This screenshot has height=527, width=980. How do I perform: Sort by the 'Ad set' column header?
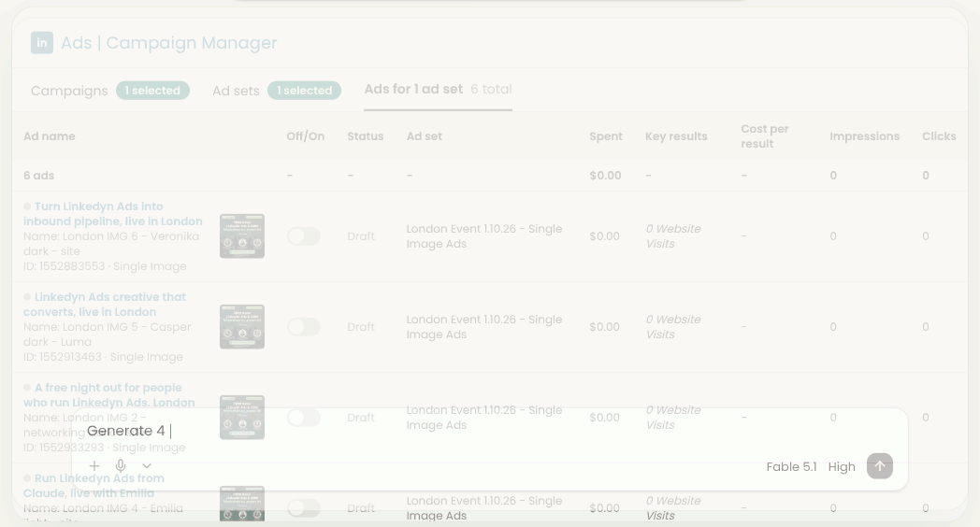[425, 136]
